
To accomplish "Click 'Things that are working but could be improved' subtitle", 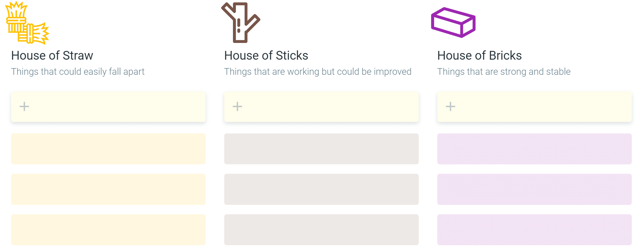I will click(318, 72).
